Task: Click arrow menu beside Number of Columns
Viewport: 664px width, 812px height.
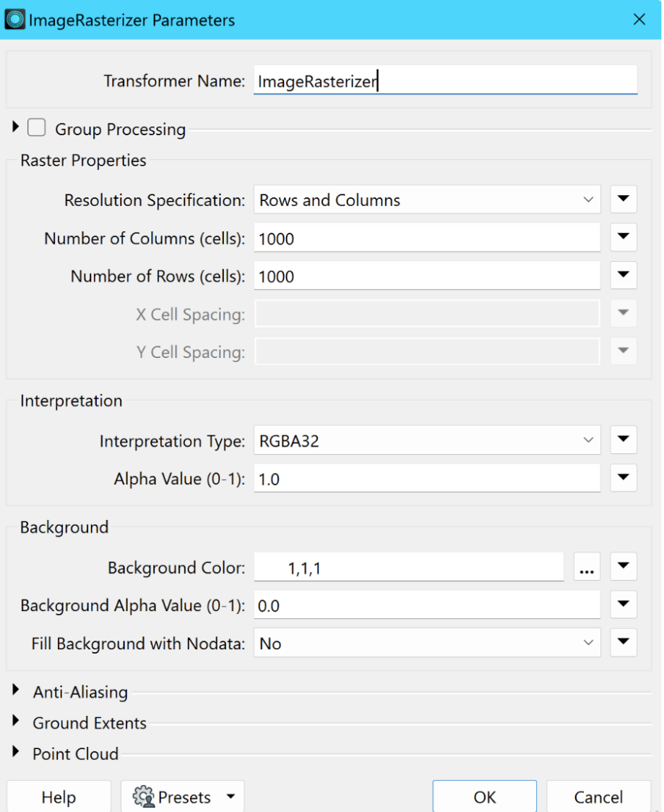Action: pos(623,237)
